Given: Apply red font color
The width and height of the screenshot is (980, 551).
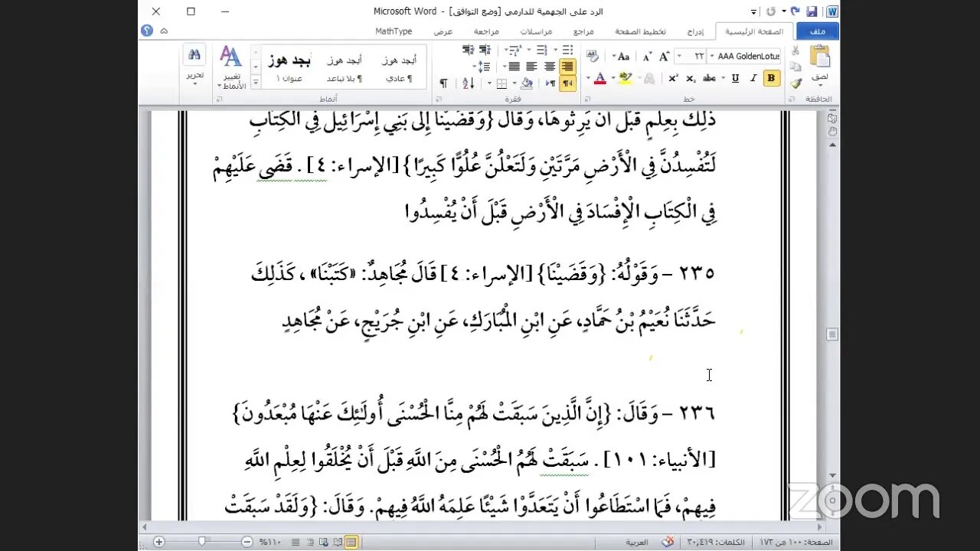Looking at the screenshot, I should (600, 78).
